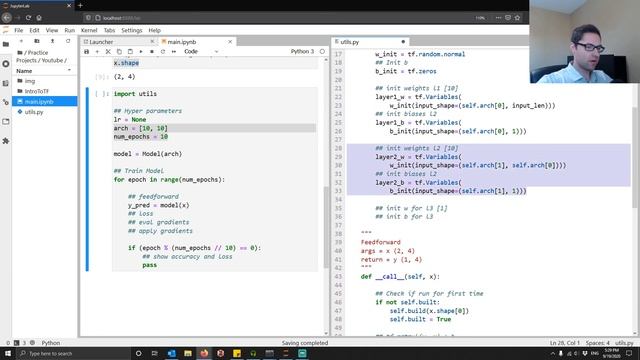This screenshot has height=360, width=640.
Task: Open a new browser tab
Action: (80, 6)
